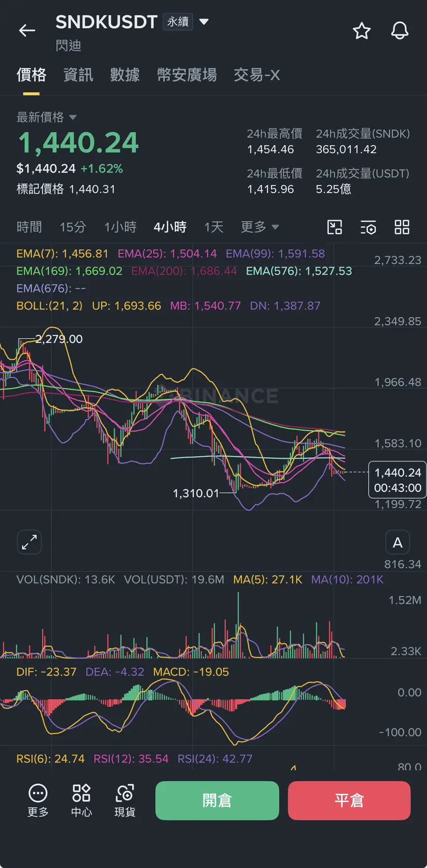Image resolution: width=427 pixels, height=868 pixels.
Task: Select the 價格 tab
Action: [x=31, y=75]
